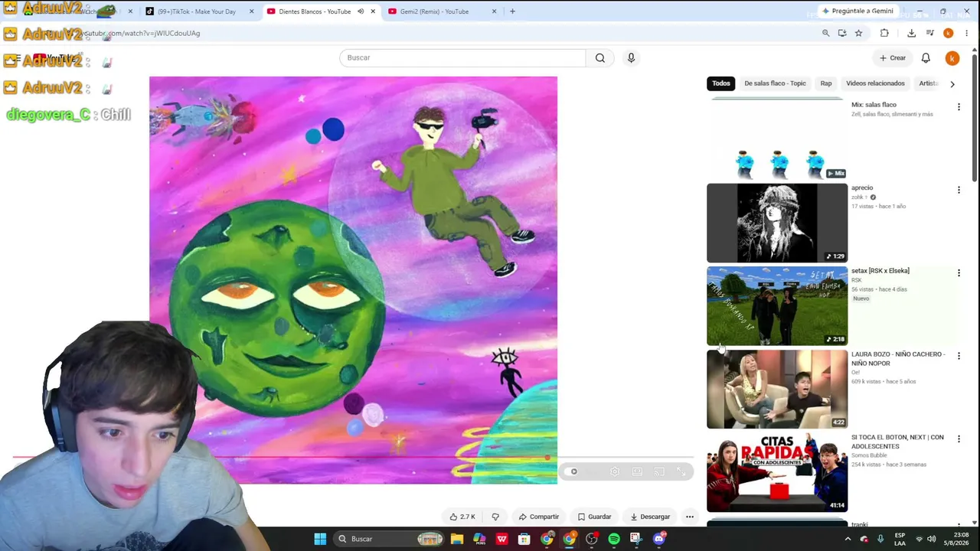Mute the Dientes Blancos tab audio
980x551 pixels.
point(361,11)
